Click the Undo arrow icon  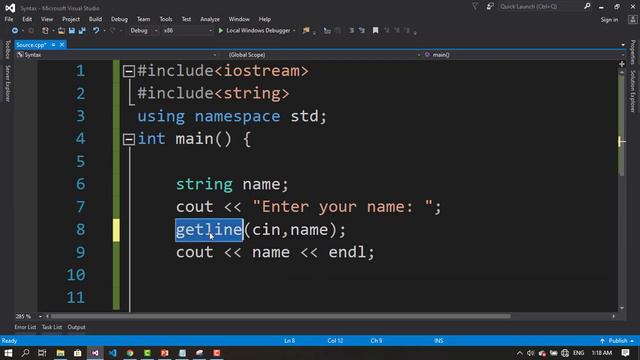(x=96, y=31)
